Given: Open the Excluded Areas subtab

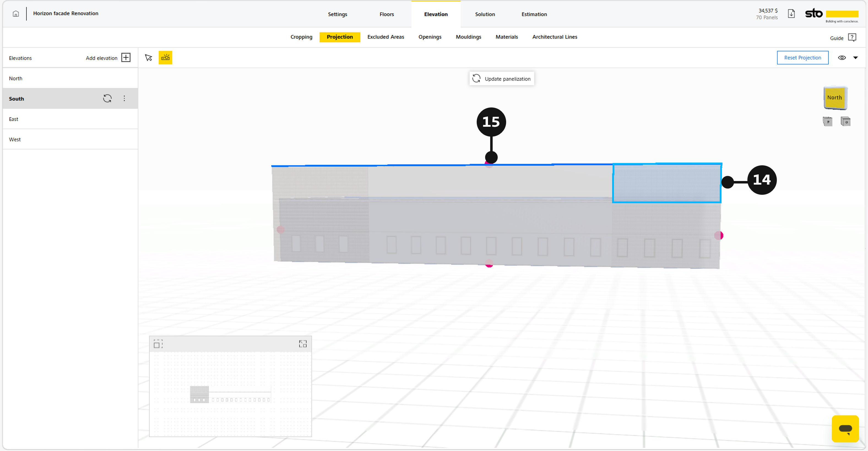Looking at the screenshot, I should click(386, 37).
